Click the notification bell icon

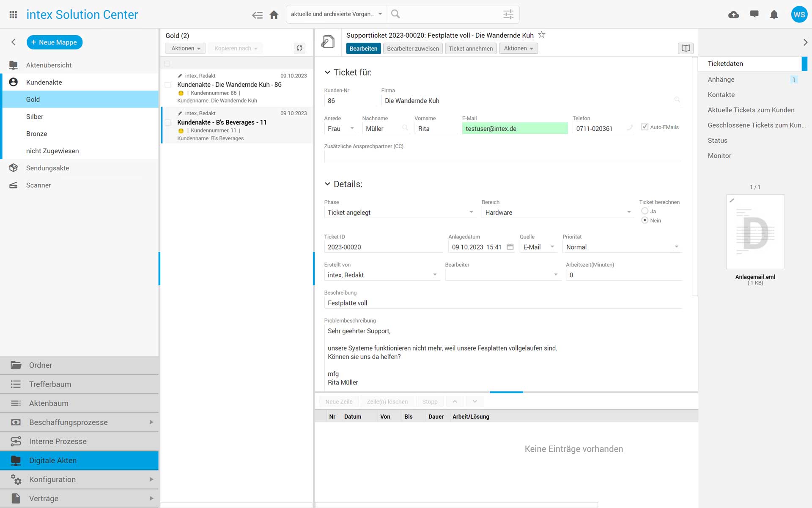pos(774,15)
